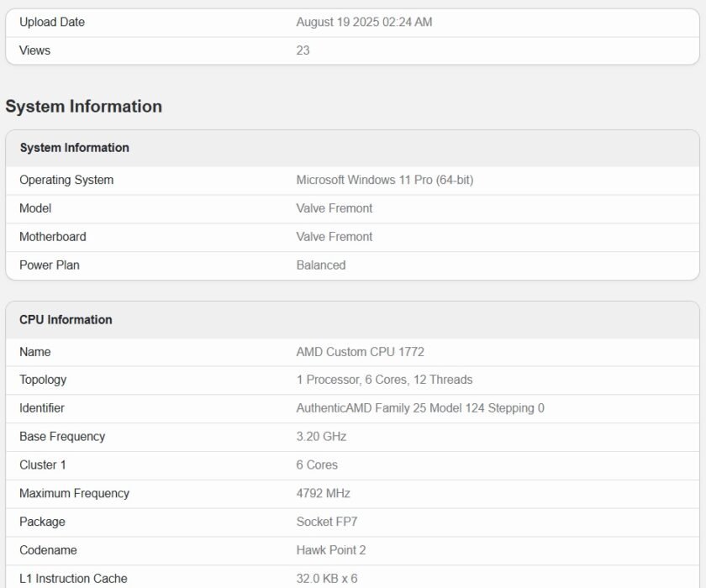Select 'Valve Fremont' in the Model row
Viewport: 706px width, 588px height.
[x=335, y=208]
